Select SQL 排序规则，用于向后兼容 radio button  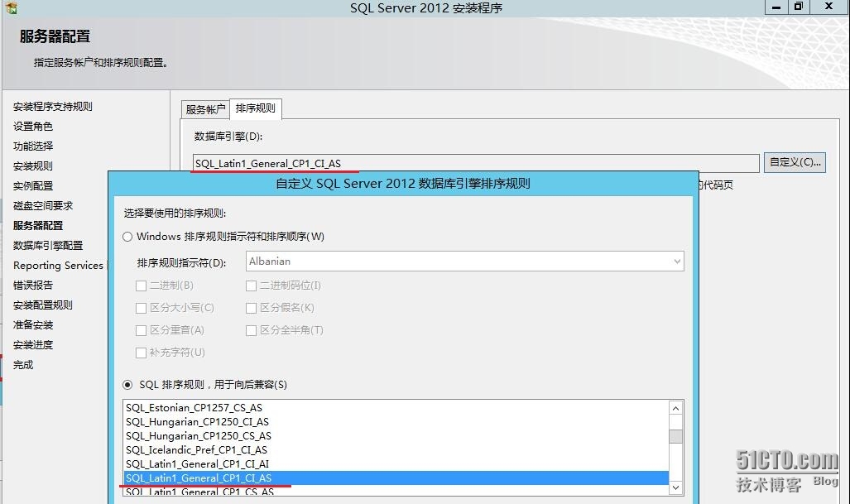coord(127,385)
